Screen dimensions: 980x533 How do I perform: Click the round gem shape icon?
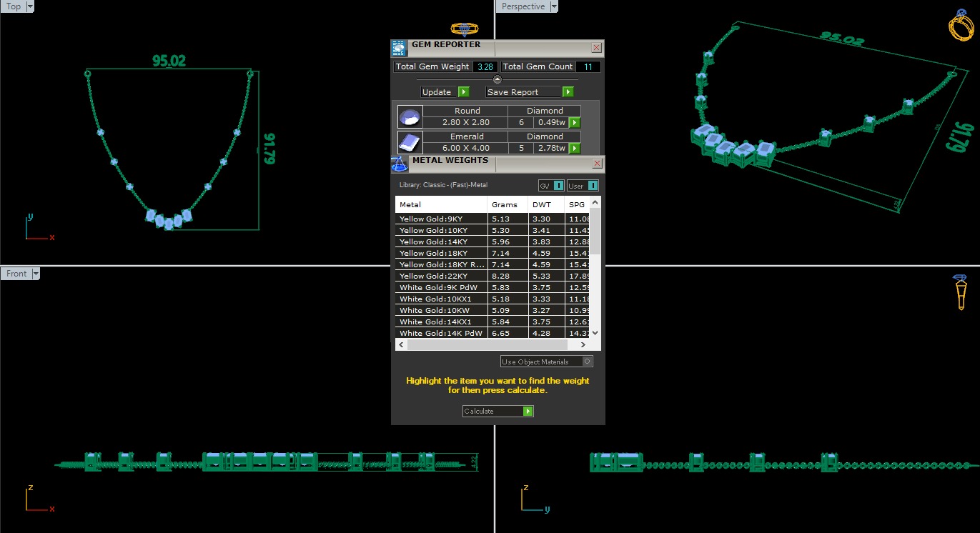coord(410,117)
